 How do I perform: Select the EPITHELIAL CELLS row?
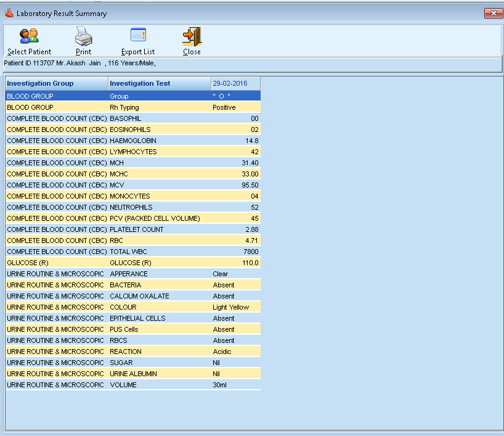tap(133, 318)
